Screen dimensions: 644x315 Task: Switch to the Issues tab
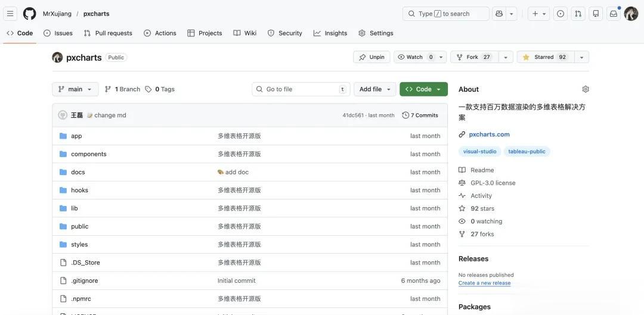tap(58, 33)
